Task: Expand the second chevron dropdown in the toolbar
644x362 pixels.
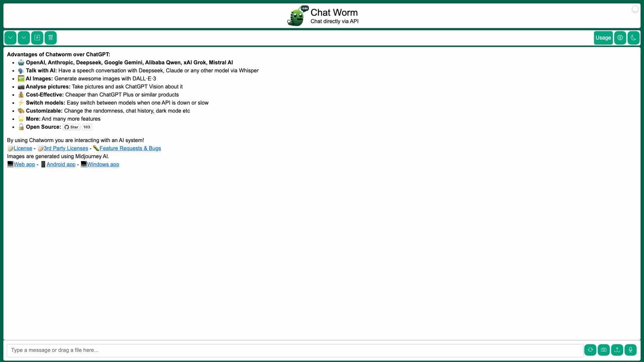Action: [24, 38]
